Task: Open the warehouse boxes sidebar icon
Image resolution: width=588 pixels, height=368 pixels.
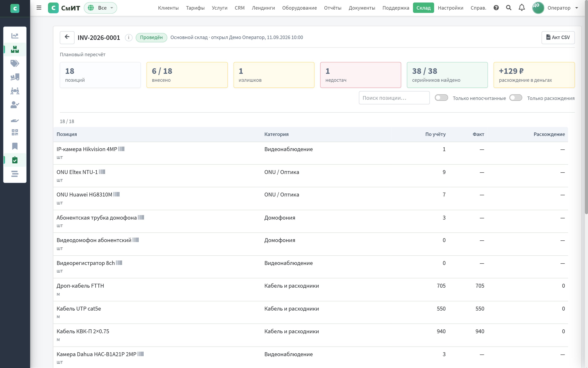Action: pyautogui.click(x=15, y=49)
